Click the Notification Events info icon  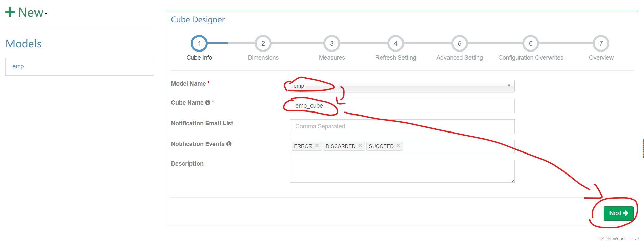(x=229, y=144)
